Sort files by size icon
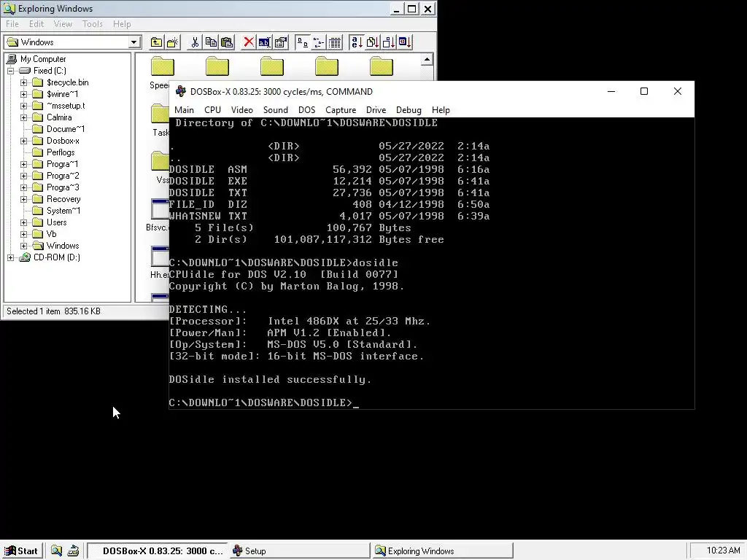Image resolution: width=747 pixels, height=560 pixels. pos(389,42)
